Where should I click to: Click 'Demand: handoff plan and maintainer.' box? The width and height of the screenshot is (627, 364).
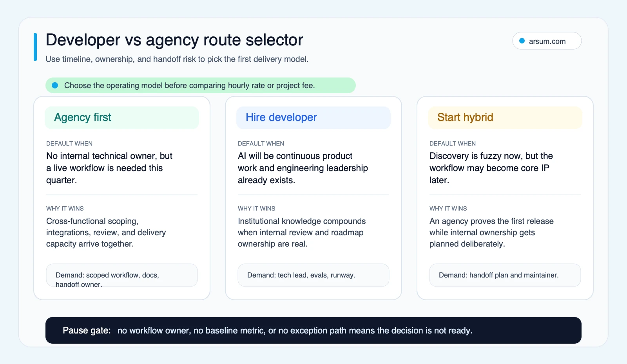click(x=505, y=275)
